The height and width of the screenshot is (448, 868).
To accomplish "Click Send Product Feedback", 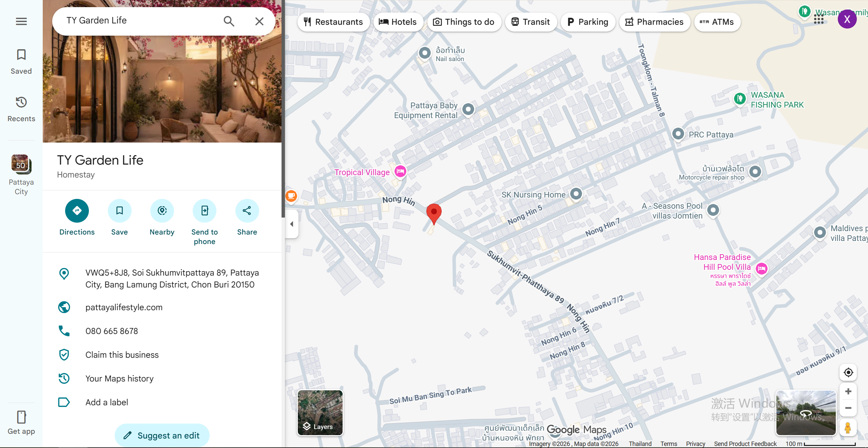I will [745, 444].
